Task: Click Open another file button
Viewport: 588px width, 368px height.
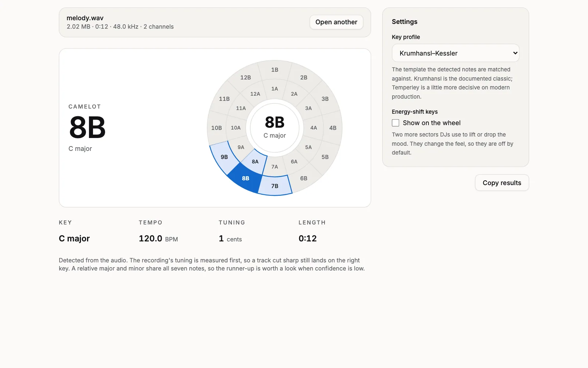Action: (x=336, y=22)
